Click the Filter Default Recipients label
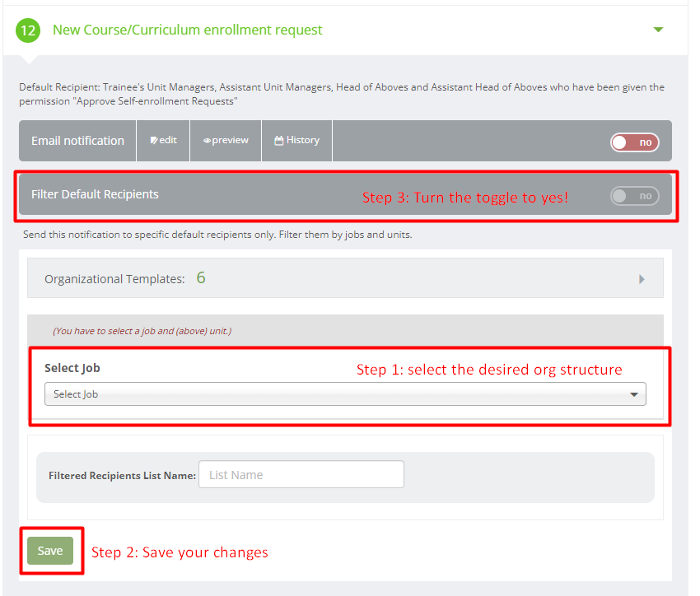700x596 pixels. 95,194
